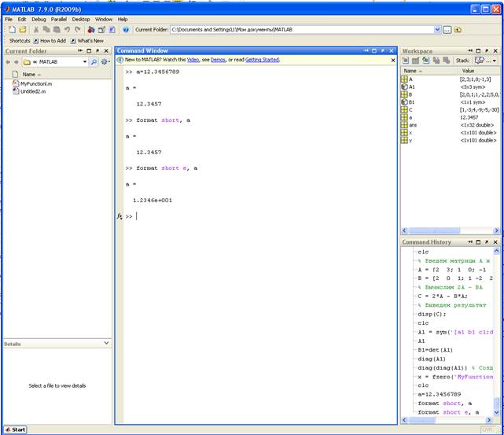This screenshot has width=504, height=435.
Task: Click Command History horizontal scrollbar right arrow
Action: 488,419
